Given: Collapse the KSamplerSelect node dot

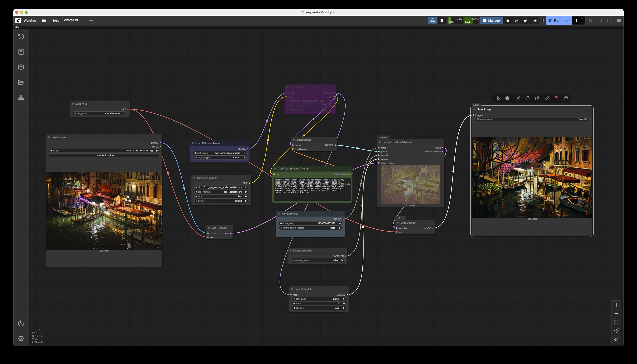Looking at the screenshot, I should pos(291,251).
